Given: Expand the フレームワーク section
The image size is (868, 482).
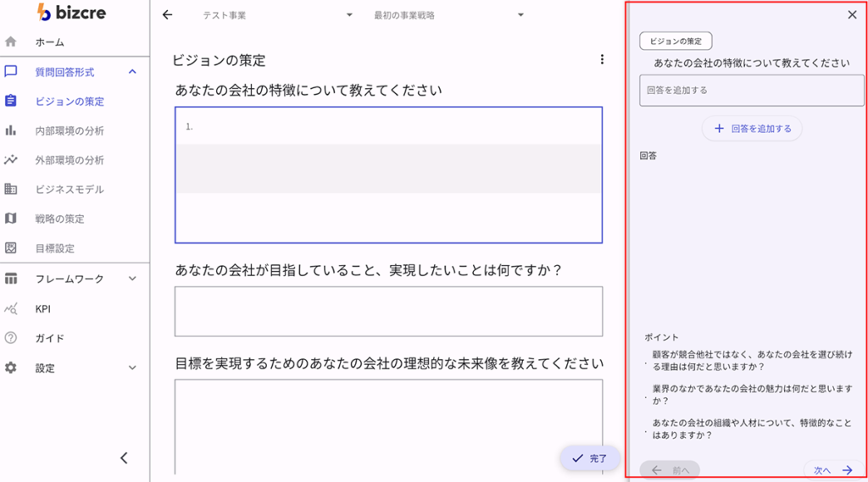Looking at the screenshot, I should (x=132, y=279).
